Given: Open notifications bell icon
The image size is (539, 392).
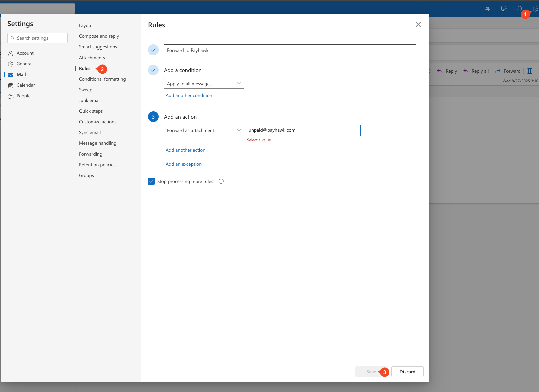Looking at the screenshot, I should (x=519, y=9).
